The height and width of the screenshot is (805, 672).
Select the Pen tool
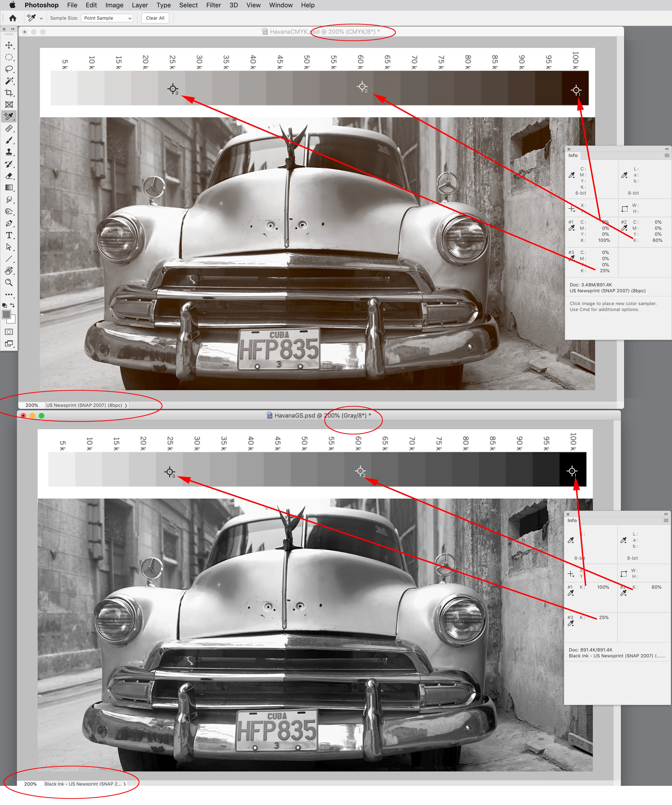click(9, 223)
